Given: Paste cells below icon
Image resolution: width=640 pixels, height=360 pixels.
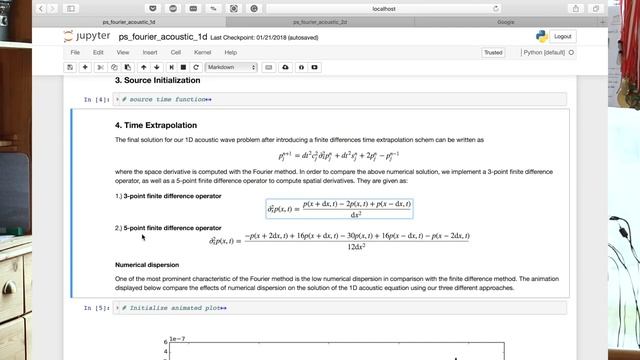Looking at the screenshot, I should 128,67.
